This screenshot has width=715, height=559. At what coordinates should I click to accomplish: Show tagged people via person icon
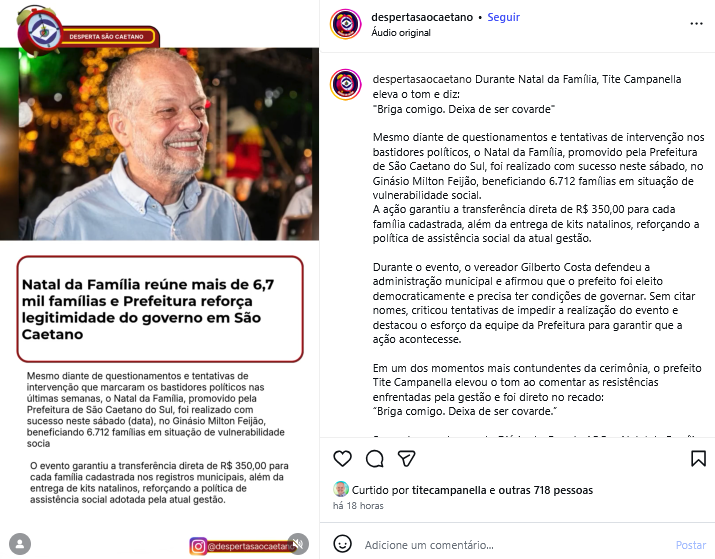(20, 543)
